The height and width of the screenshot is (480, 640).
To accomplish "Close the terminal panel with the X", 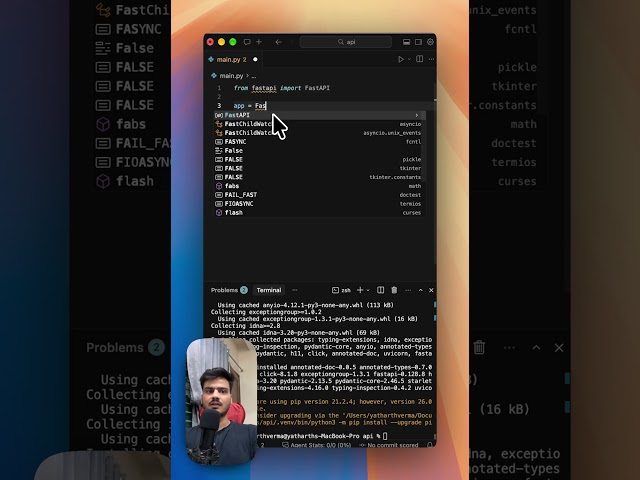I will point(431,290).
